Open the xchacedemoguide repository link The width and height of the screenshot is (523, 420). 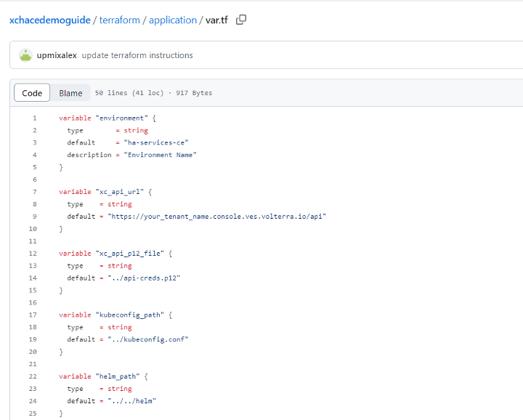click(x=49, y=20)
